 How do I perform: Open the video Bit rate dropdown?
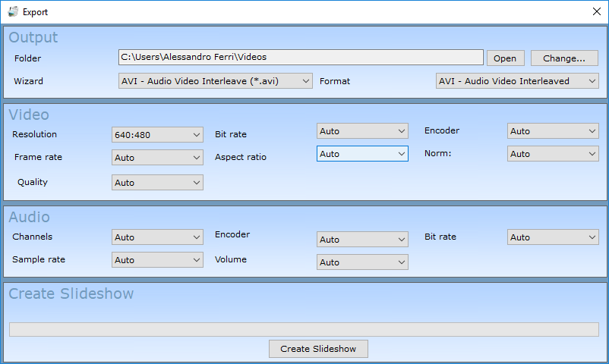tap(362, 131)
